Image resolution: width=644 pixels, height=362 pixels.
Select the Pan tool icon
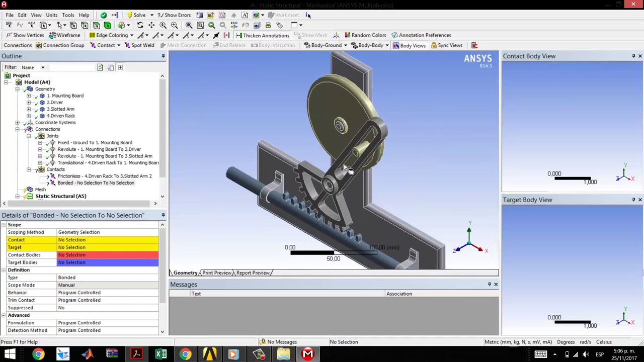pos(151,25)
